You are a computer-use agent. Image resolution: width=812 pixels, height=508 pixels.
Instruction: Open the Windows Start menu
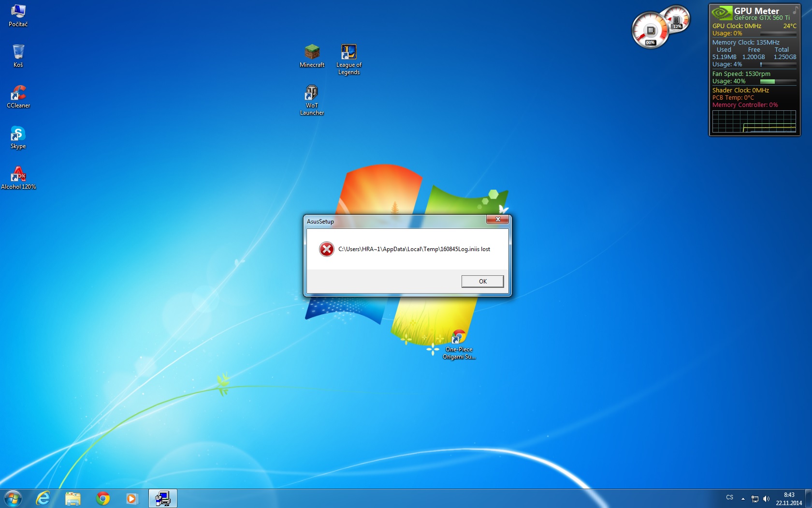(13, 498)
